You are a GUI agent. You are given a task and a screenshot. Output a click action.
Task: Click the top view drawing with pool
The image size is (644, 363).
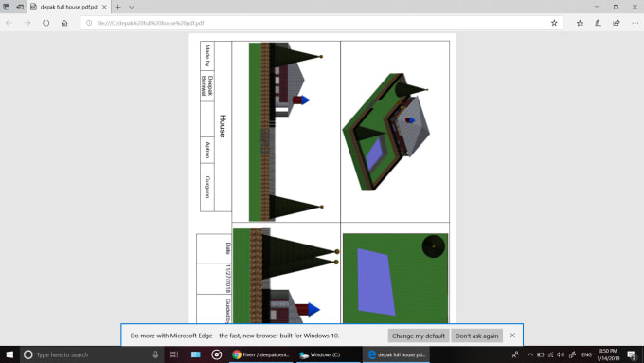pyautogui.click(x=395, y=279)
